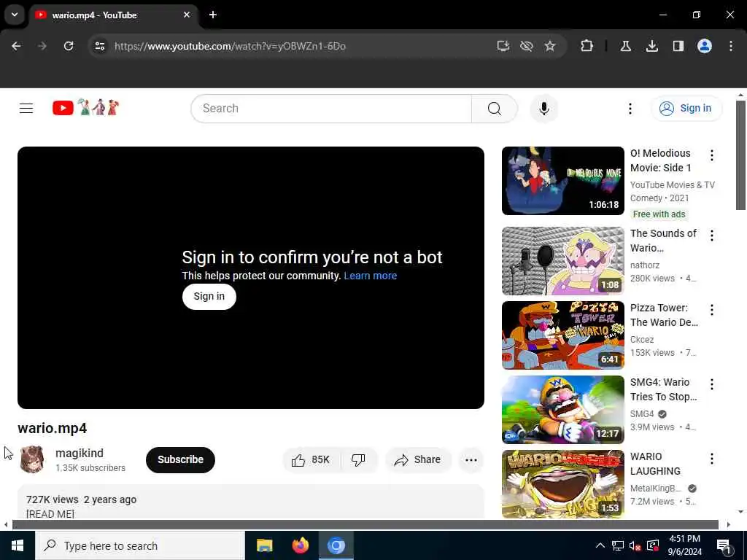747x560 pixels.
Task: Open SMG4: Wario Tries To Stop thumbnail
Action: pyautogui.click(x=562, y=410)
